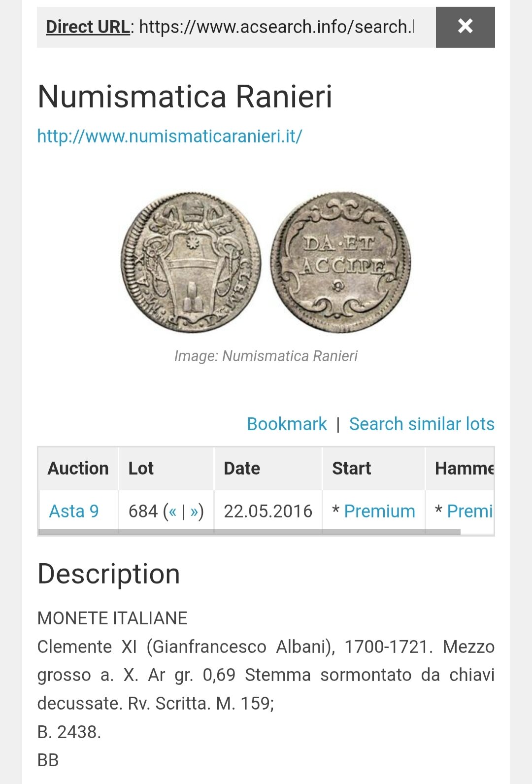Open the numismaticaranieri.it website link
The width and height of the screenshot is (532, 784).
click(x=169, y=136)
